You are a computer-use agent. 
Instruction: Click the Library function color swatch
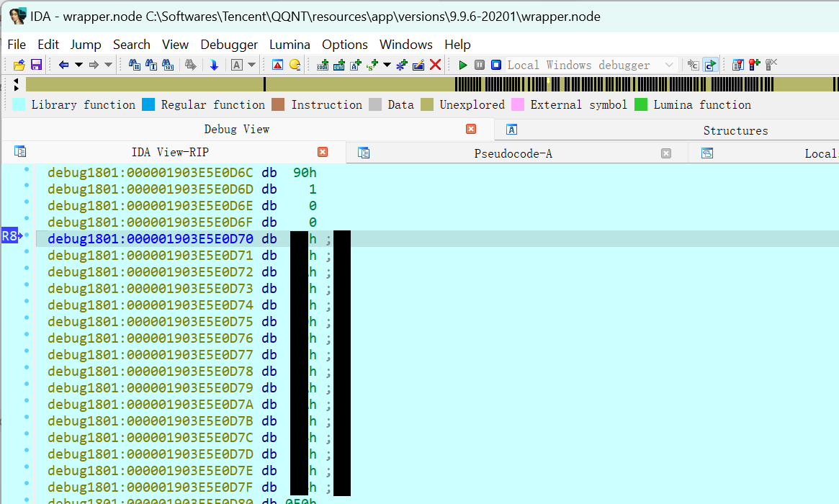tap(19, 105)
